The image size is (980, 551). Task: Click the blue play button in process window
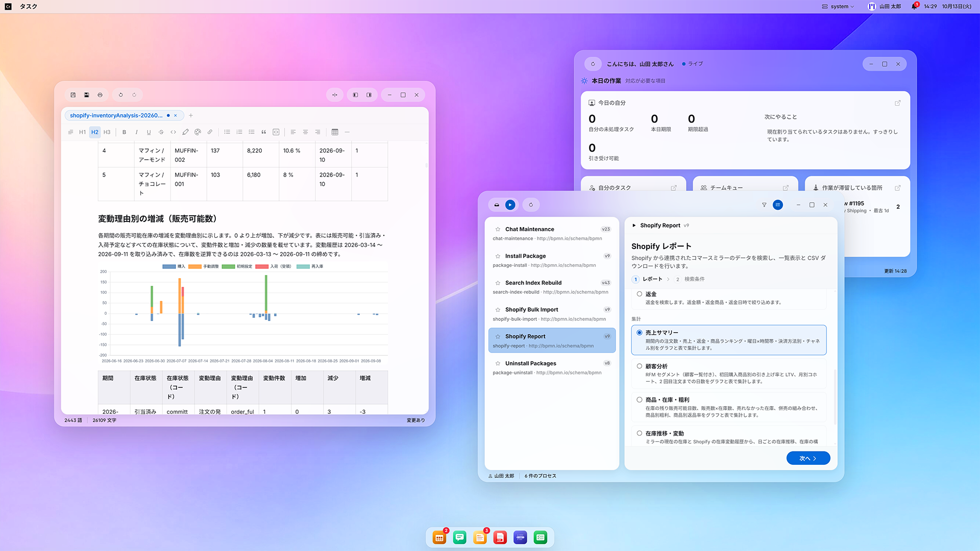[510, 205]
